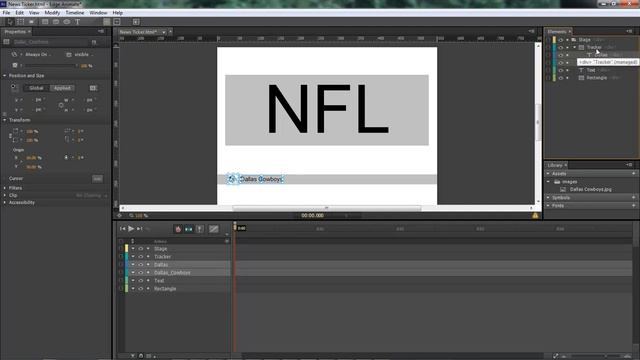640x360 pixels.
Task: Open the Timeline menu
Action: click(x=75, y=13)
